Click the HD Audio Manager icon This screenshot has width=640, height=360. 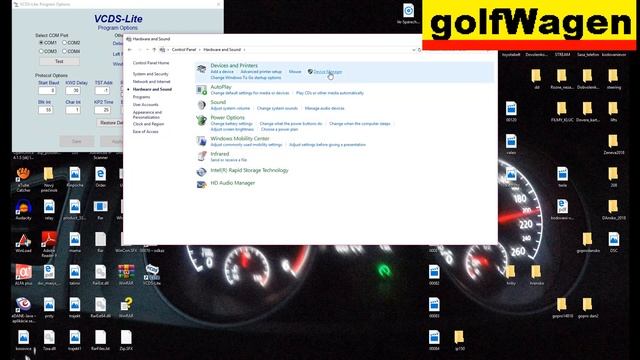(x=201, y=184)
